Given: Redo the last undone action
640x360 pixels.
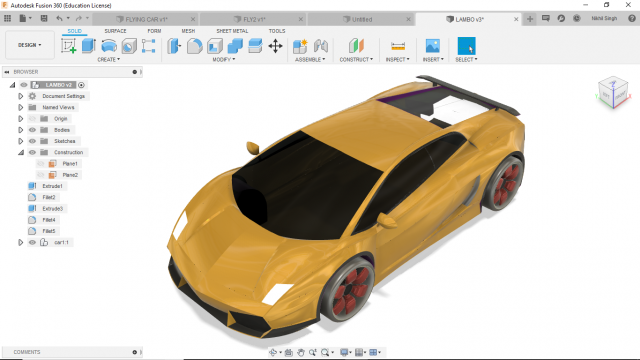Looking at the screenshot, I should [79, 18].
